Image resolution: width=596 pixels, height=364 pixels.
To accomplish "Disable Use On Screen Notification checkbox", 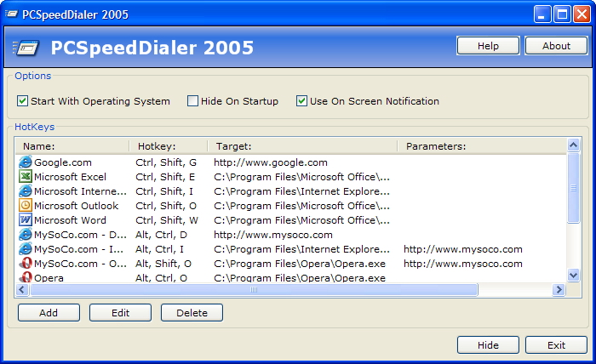I will point(301,101).
